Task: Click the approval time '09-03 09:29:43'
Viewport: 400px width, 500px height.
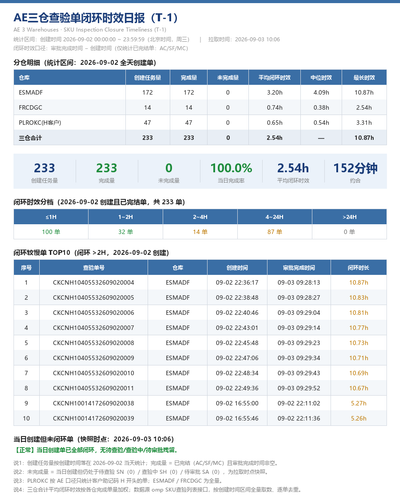Action: tap(299, 373)
